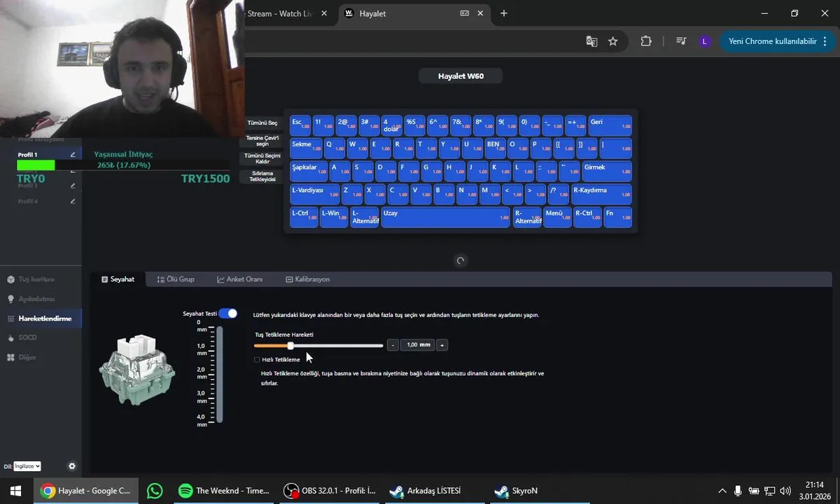Viewport: 840px width, 504px height.
Task: Click the Google Translate icon in address bar
Action: click(x=591, y=41)
